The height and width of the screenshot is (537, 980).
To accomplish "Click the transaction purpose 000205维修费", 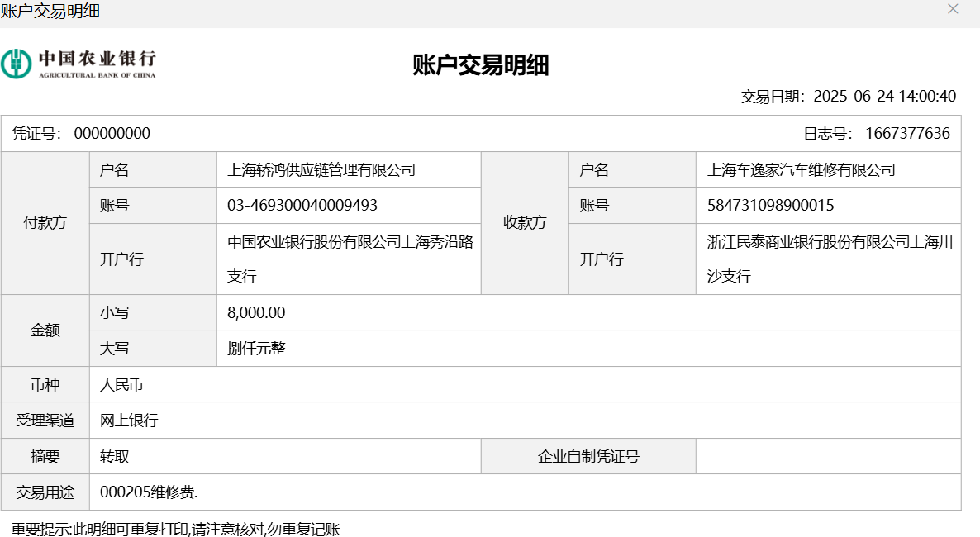I will click(149, 492).
